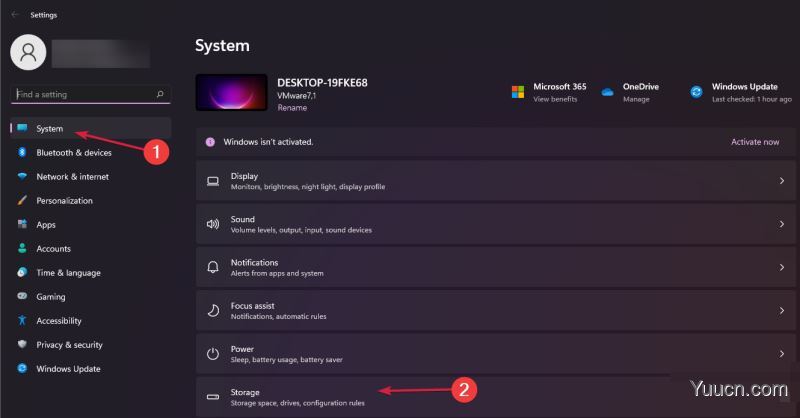This screenshot has height=418, width=800.
Task: Click the activation info icon
Action: coord(210,142)
